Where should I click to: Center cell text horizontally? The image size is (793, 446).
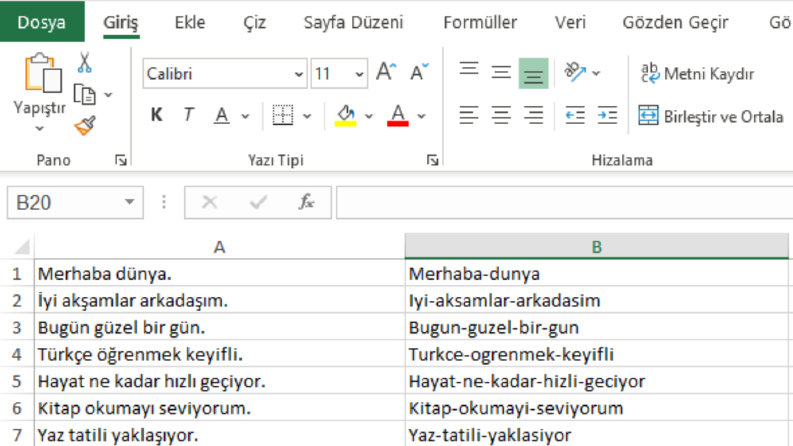[x=501, y=115]
